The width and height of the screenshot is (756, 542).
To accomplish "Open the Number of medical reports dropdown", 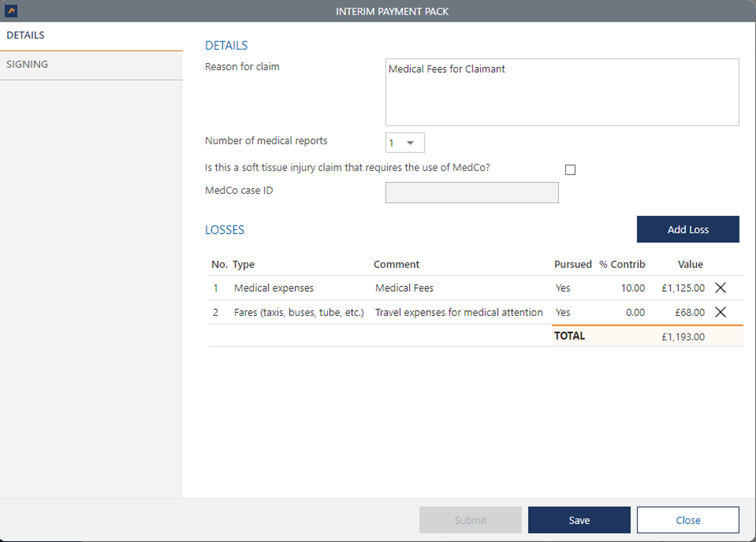I will tap(405, 143).
